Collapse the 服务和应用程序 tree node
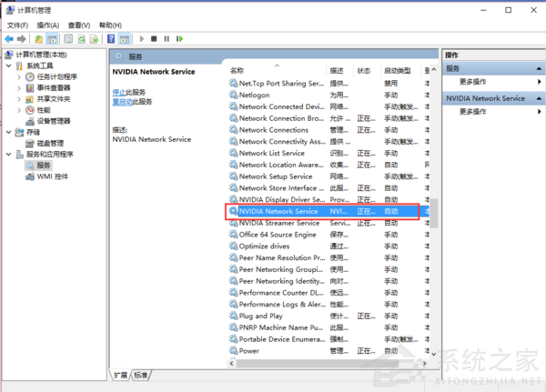Screen dimensions: 546x392 coord(8,154)
